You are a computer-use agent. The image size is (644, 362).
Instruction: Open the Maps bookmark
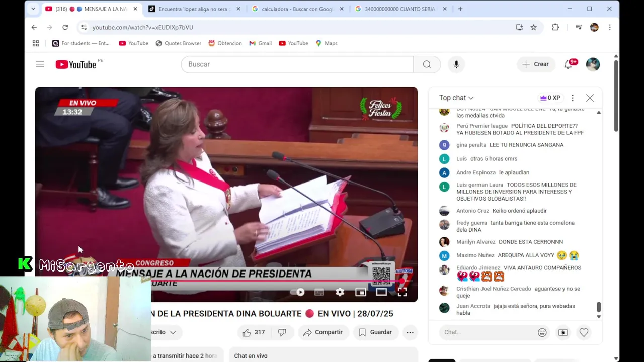tap(327, 43)
